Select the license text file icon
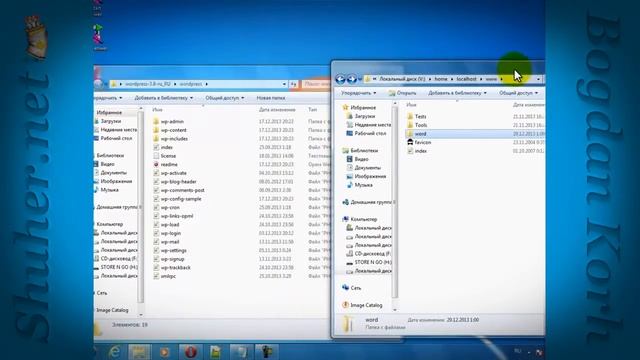Screen dimensions: 640x360 tap(156, 156)
